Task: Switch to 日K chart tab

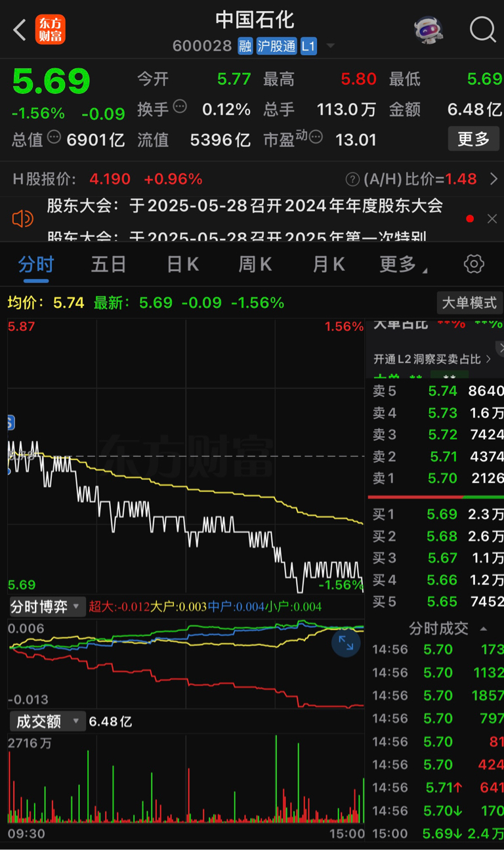Action: click(182, 265)
